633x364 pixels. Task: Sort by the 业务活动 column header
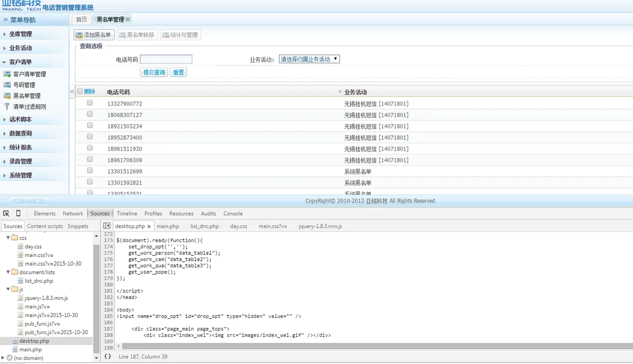point(355,92)
